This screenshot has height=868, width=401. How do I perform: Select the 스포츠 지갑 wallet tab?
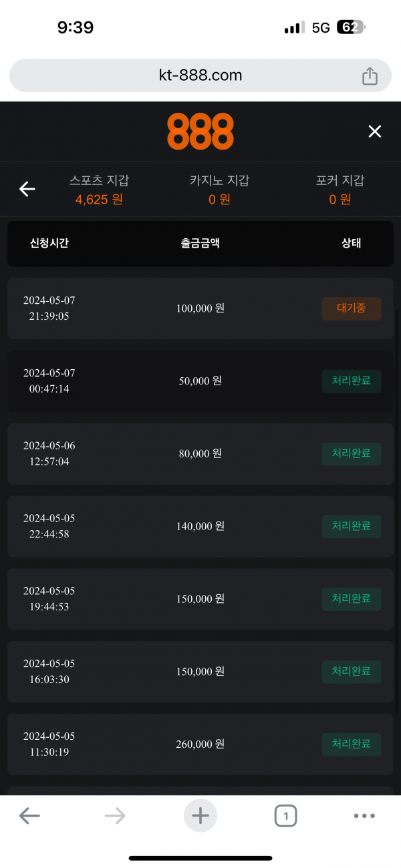tap(99, 190)
